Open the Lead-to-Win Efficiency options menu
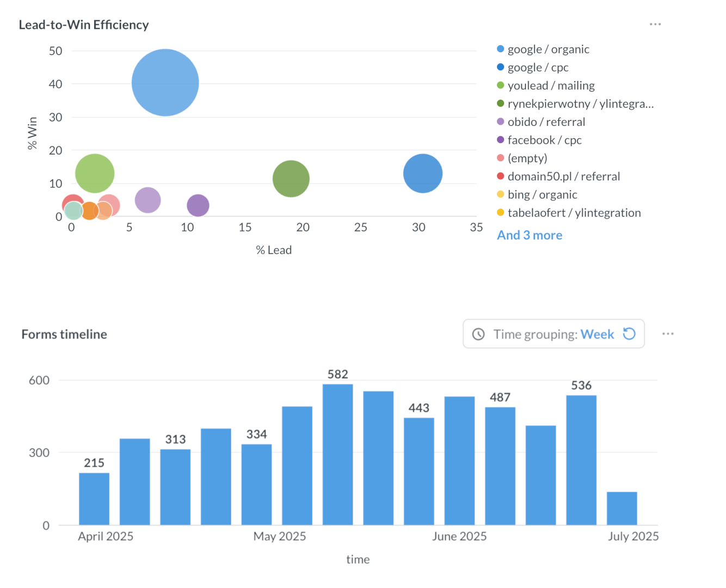This screenshot has width=726, height=588. point(655,24)
